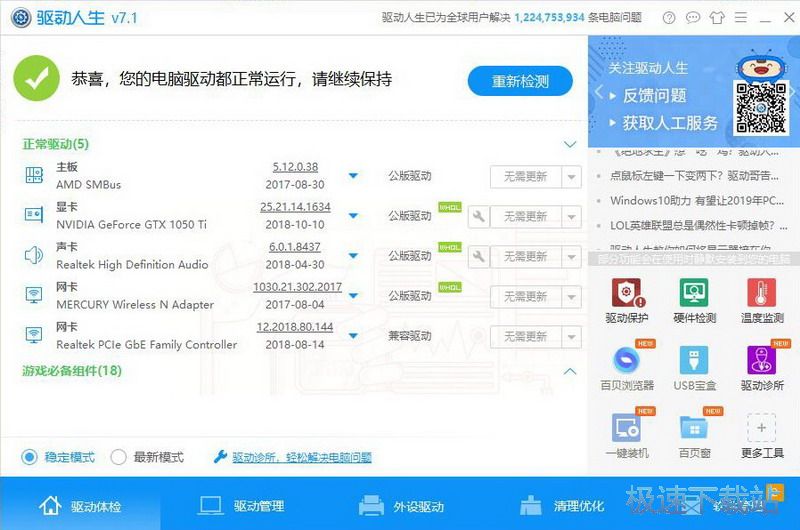Click the 更多工具 plus icon
The width and height of the screenshot is (800, 530).
(762, 428)
